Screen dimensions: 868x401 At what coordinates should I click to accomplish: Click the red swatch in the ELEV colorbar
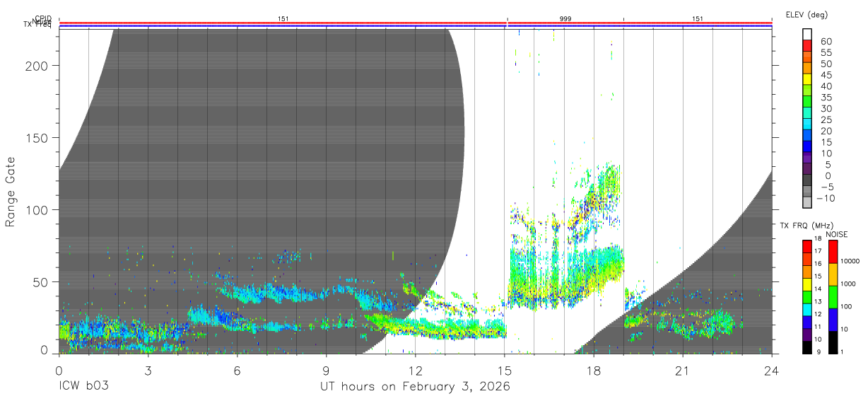807,45
